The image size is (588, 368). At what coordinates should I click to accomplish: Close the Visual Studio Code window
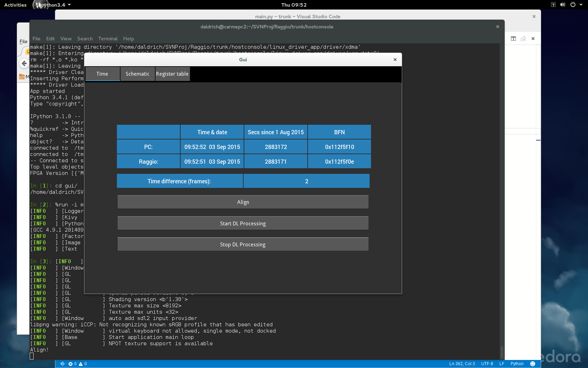(534, 16)
